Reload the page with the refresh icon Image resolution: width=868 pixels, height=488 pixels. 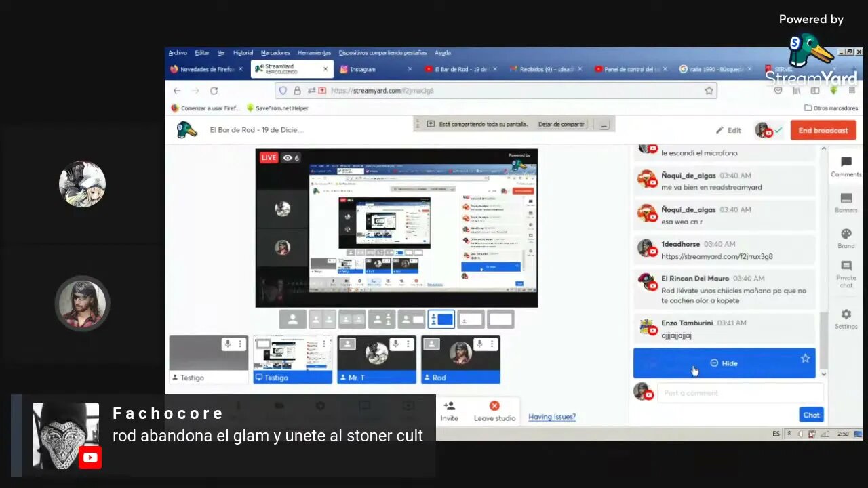tap(214, 91)
